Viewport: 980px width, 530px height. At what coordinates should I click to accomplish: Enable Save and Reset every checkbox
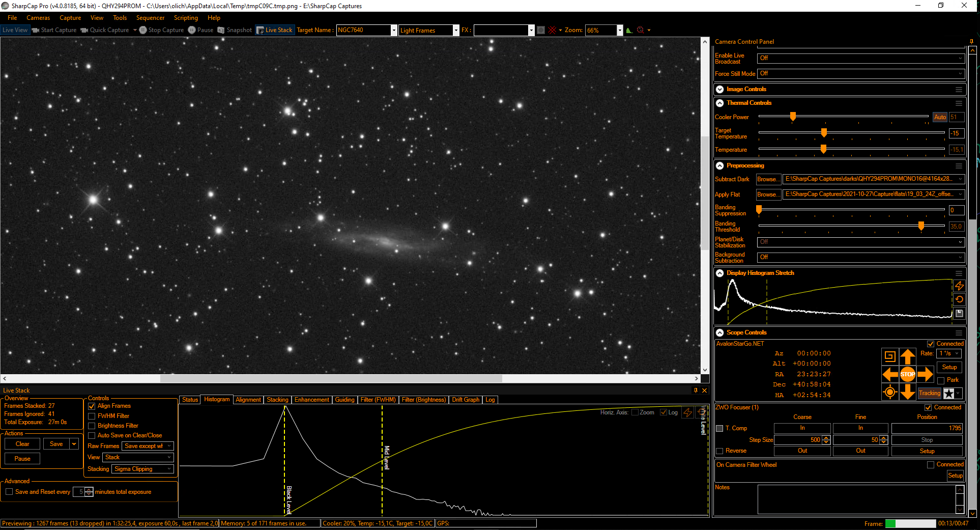click(x=9, y=492)
